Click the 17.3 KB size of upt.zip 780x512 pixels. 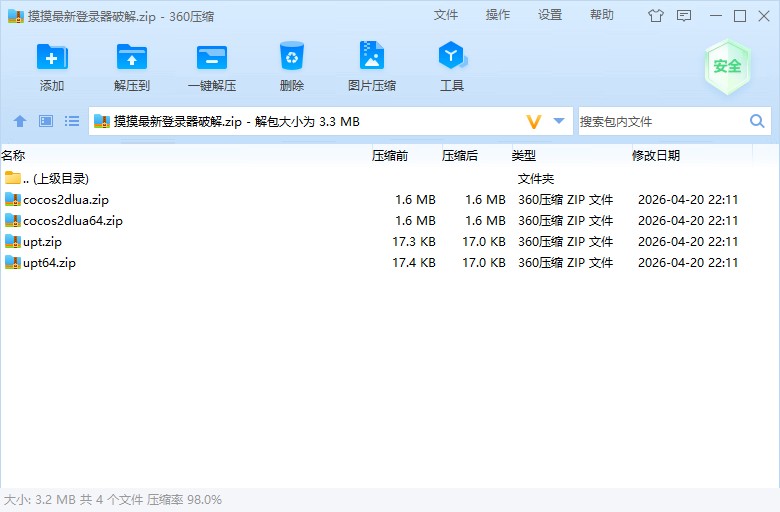click(x=413, y=242)
